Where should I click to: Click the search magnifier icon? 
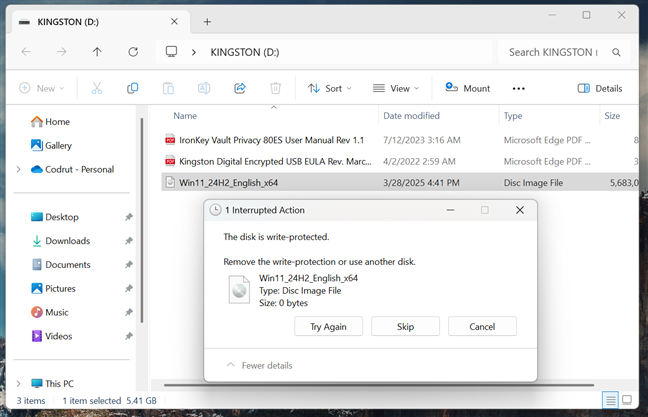click(x=616, y=52)
